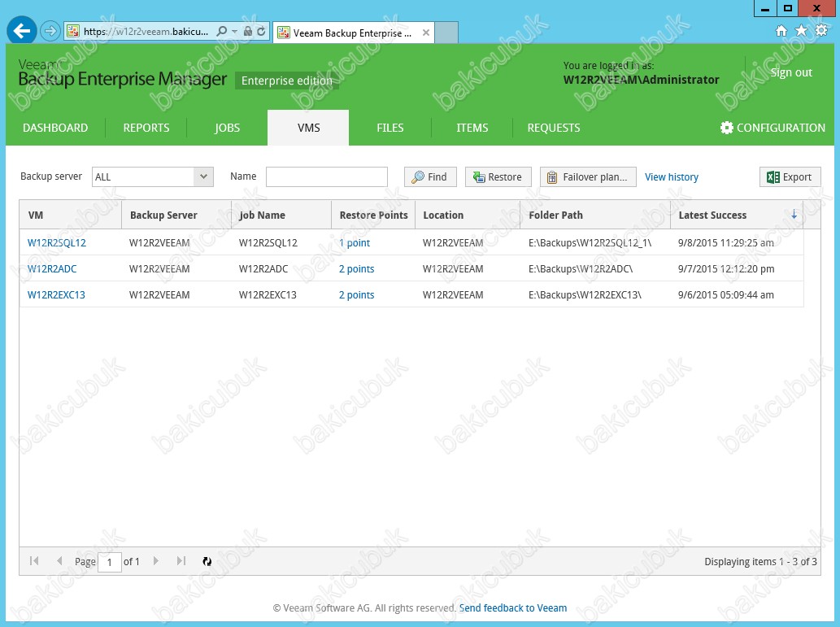The height and width of the screenshot is (627, 840).
Task: Go to previous page of results
Action: pyautogui.click(x=59, y=561)
